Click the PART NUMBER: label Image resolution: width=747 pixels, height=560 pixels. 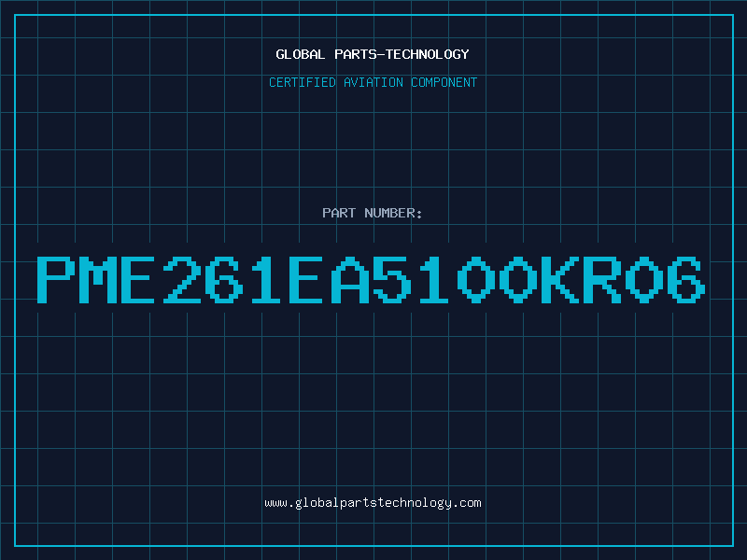click(373, 213)
